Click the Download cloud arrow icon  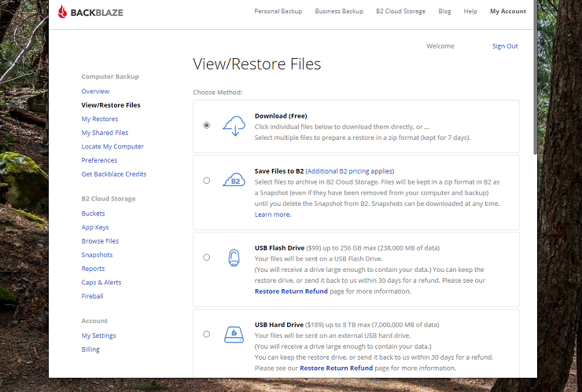coord(234,126)
